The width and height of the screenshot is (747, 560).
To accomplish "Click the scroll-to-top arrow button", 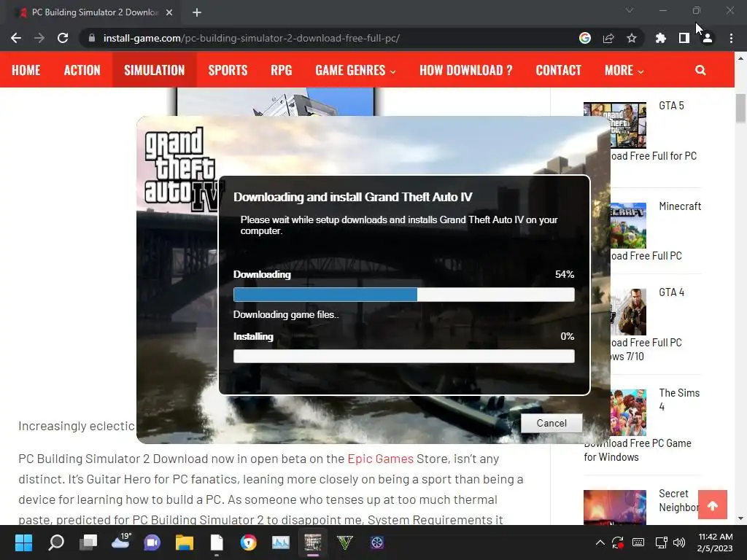I will [x=713, y=505].
